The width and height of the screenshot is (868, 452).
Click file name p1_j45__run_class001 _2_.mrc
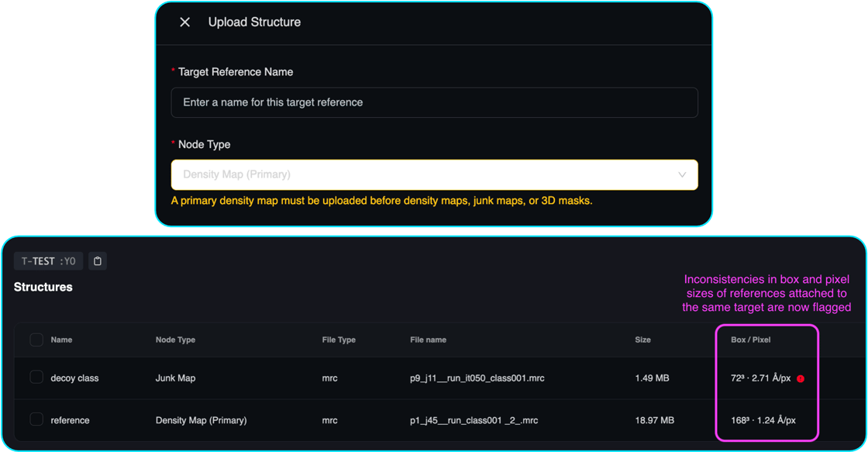[x=474, y=420]
